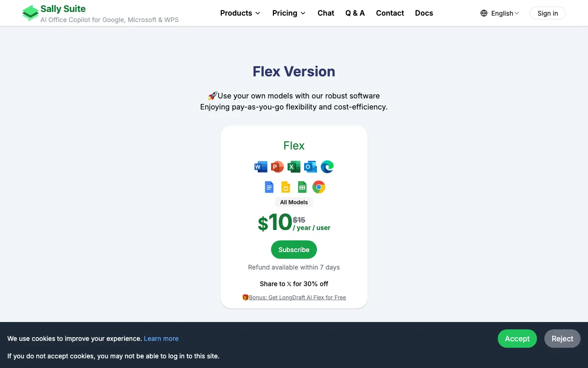Open the Docs page
The height and width of the screenshot is (368, 588).
pyautogui.click(x=424, y=13)
